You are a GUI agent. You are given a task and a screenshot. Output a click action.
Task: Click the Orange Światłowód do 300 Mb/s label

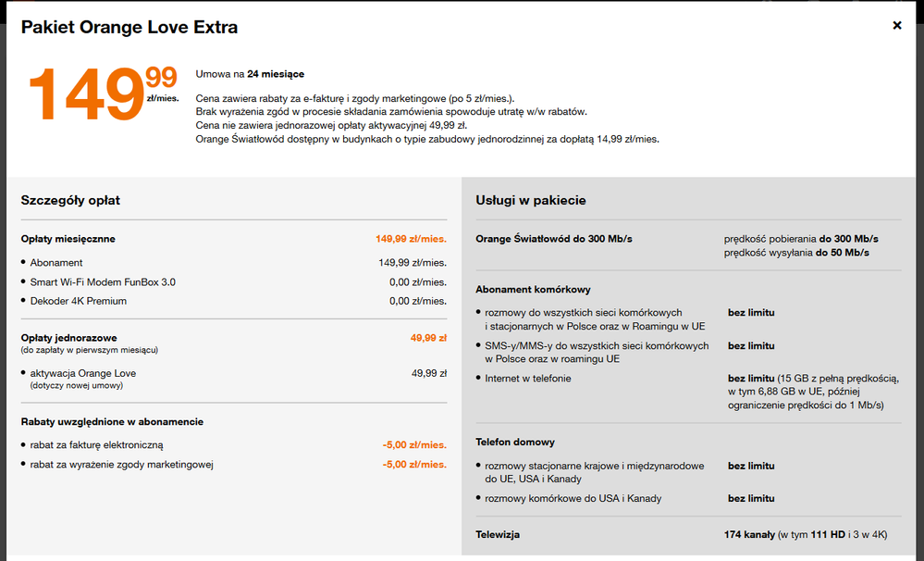tap(554, 239)
